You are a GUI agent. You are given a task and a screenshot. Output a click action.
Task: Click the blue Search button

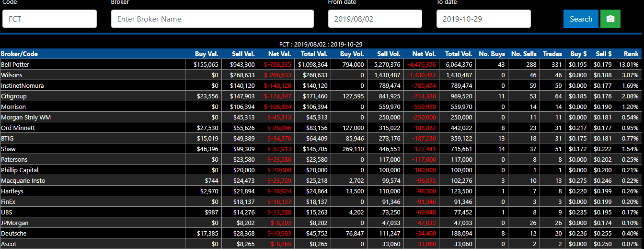pos(581,19)
